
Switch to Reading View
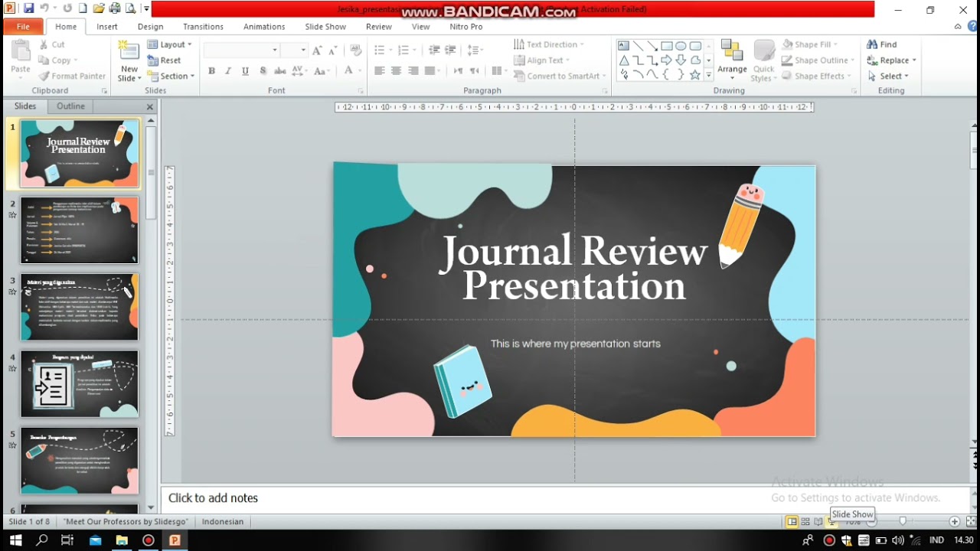[818, 522]
